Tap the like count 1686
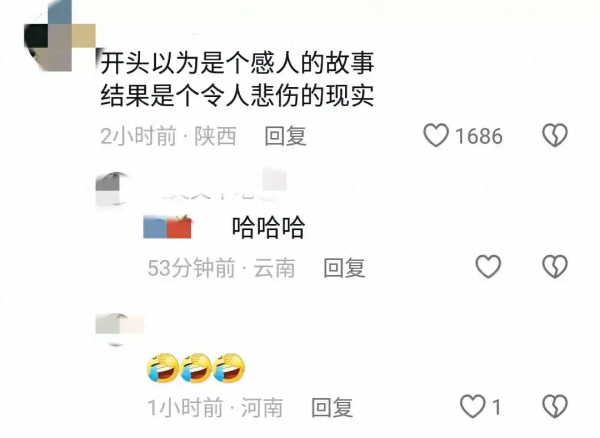Image resolution: width=600 pixels, height=438 pixels. [479, 137]
